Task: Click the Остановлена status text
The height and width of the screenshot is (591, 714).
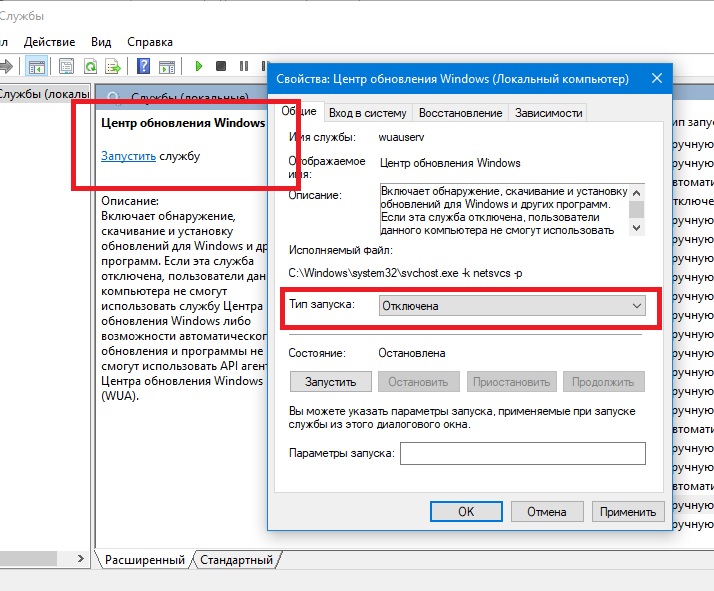Action: click(412, 353)
